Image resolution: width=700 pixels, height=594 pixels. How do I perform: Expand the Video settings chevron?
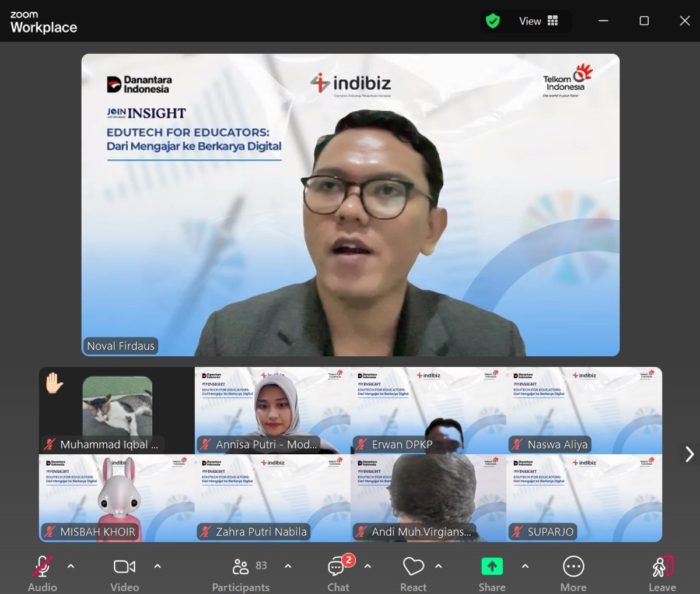(157, 565)
